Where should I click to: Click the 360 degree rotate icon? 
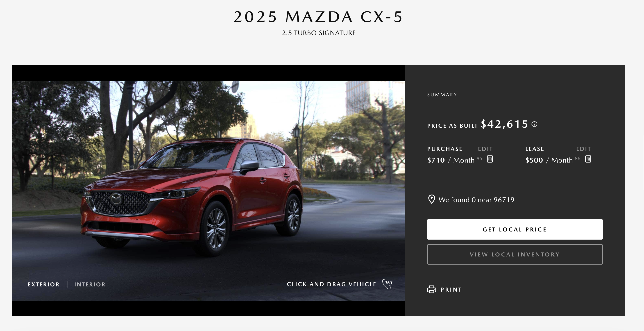388,284
